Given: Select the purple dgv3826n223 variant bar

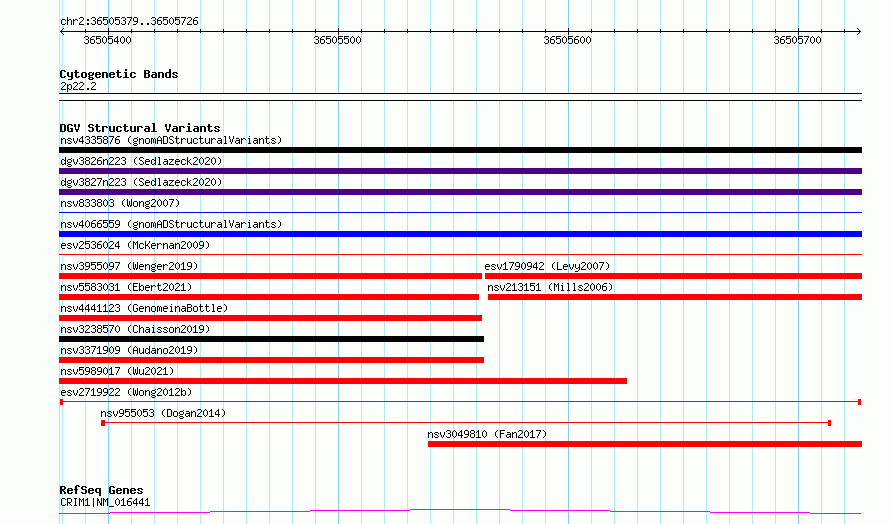Looking at the screenshot, I should pyautogui.click(x=460, y=171).
